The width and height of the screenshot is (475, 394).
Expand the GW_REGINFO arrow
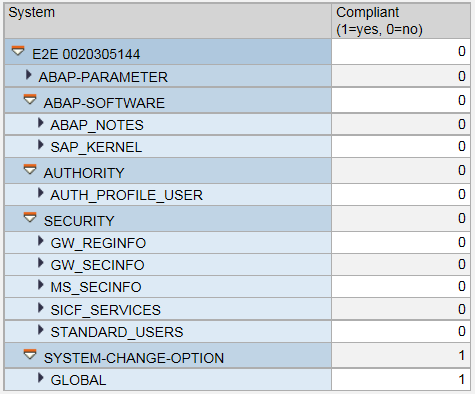click(41, 241)
